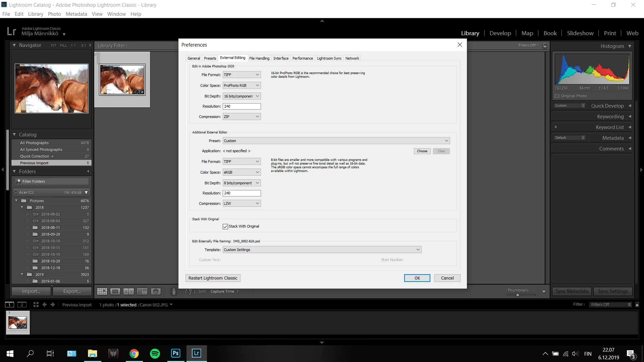The height and width of the screenshot is (362, 644).
Task: Toggle the filter switch at filmstrip right
Action: tap(637, 305)
